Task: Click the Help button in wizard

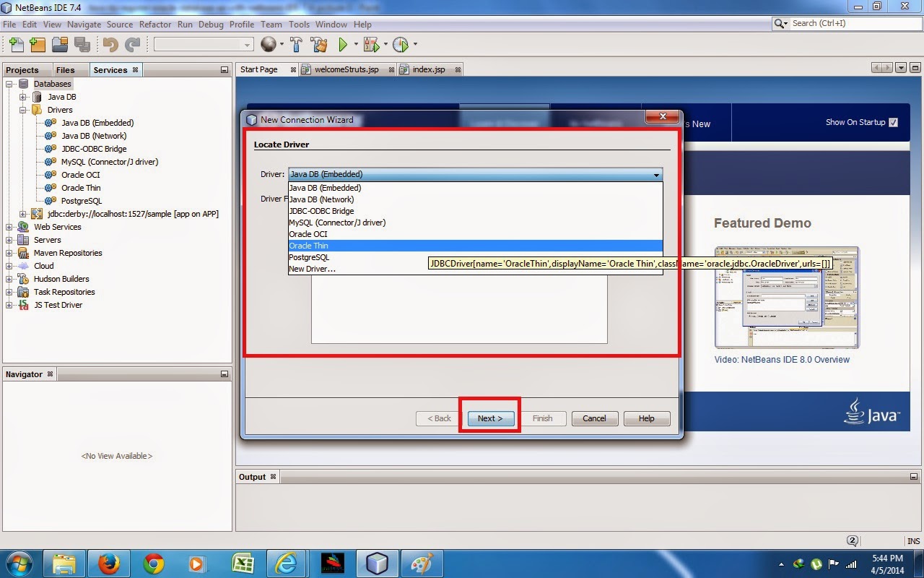Action: 646,418
